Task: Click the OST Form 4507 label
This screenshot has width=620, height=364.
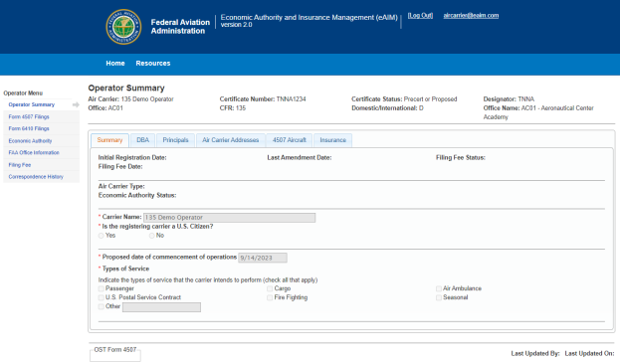Action: (x=115, y=349)
